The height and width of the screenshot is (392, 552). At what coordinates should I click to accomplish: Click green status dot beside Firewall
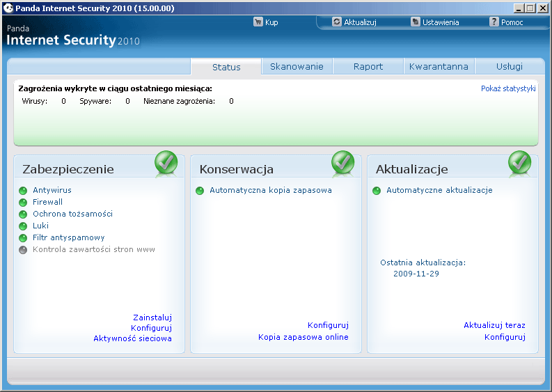pyautogui.click(x=23, y=203)
